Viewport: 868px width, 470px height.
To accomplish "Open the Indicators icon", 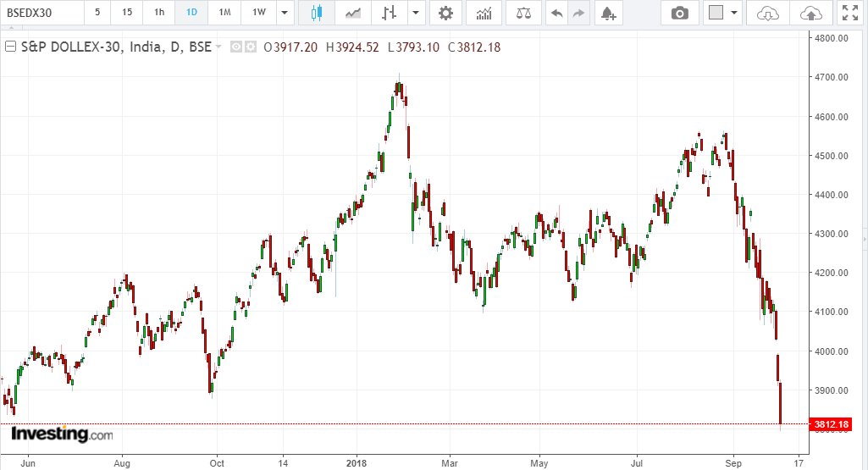I will point(484,13).
